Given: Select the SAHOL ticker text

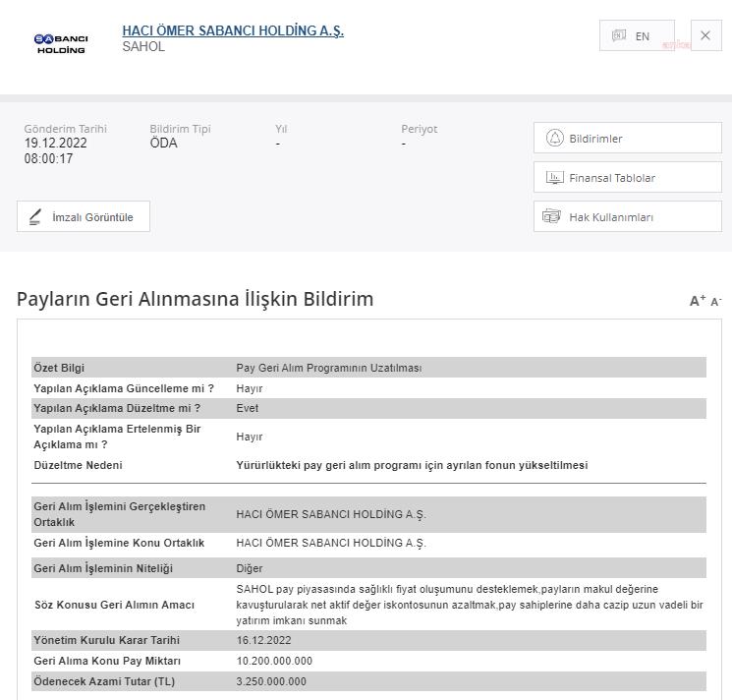Looking at the screenshot, I should tap(143, 46).
